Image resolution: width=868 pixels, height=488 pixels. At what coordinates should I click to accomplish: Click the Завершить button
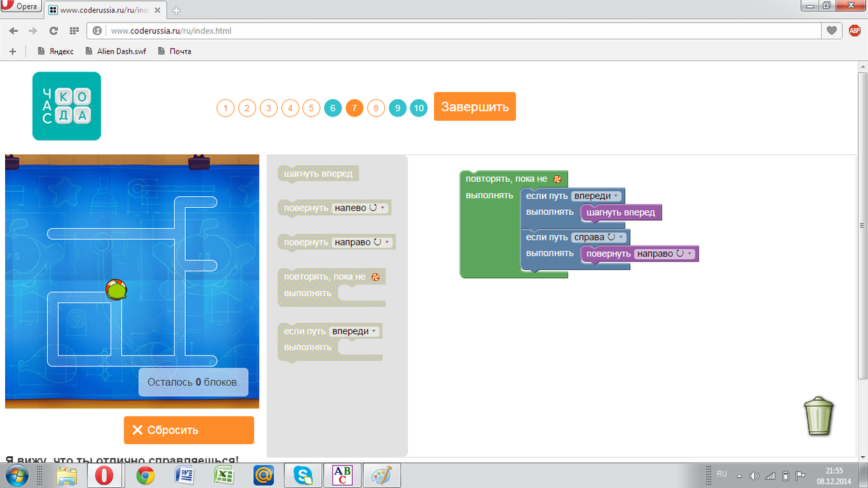[475, 106]
